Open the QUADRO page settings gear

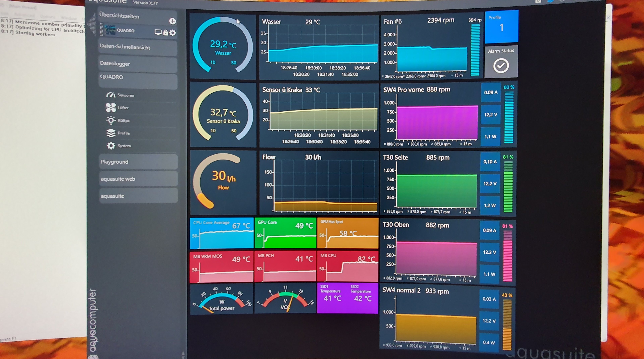(173, 33)
